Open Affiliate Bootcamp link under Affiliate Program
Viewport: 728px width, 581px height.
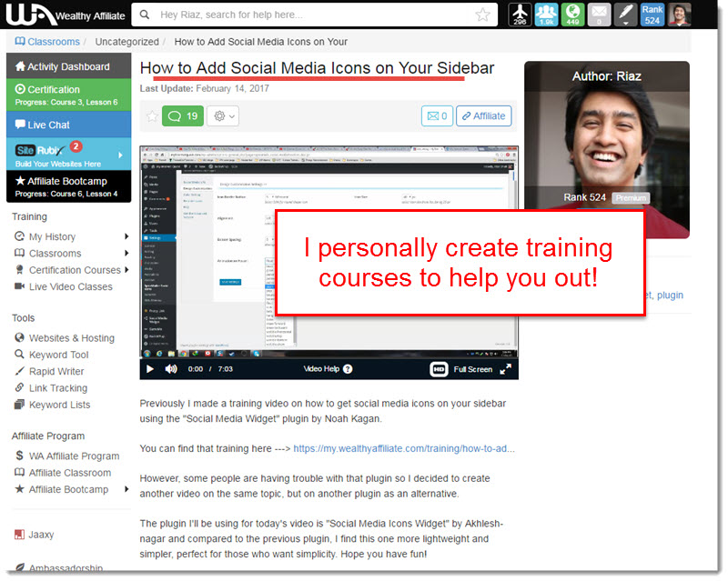68,489
